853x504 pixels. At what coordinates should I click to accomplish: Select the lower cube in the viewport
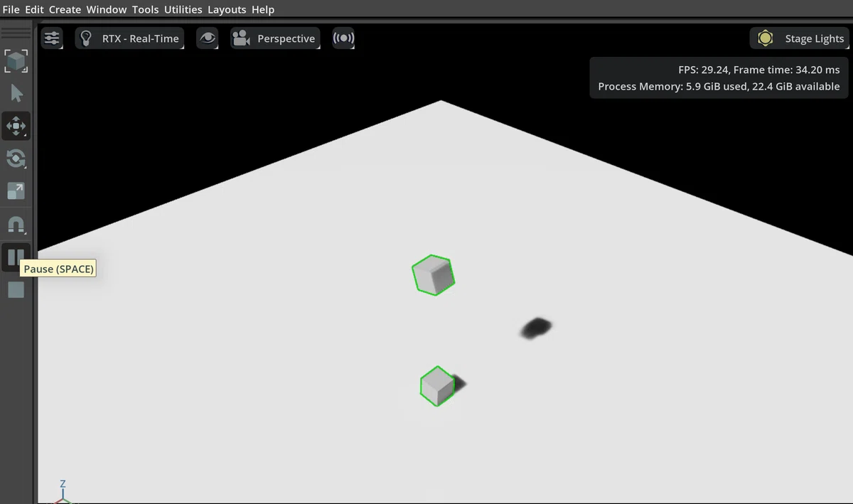[x=437, y=386]
